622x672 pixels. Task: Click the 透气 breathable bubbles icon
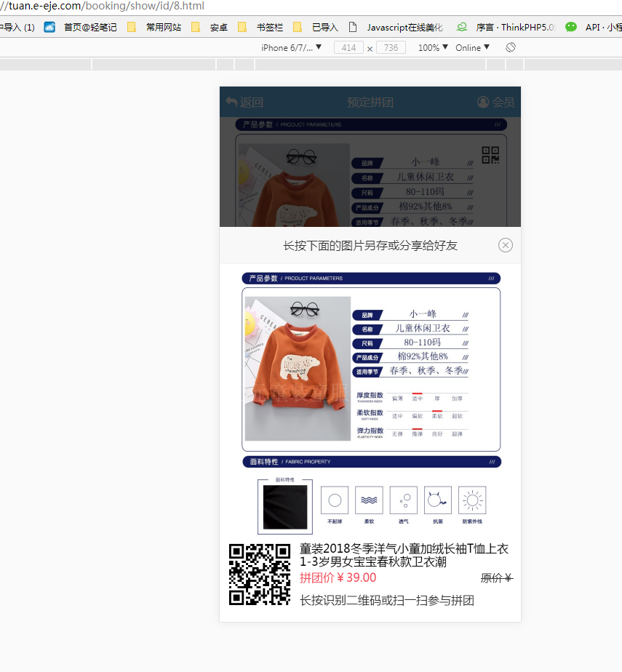pyautogui.click(x=404, y=500)
